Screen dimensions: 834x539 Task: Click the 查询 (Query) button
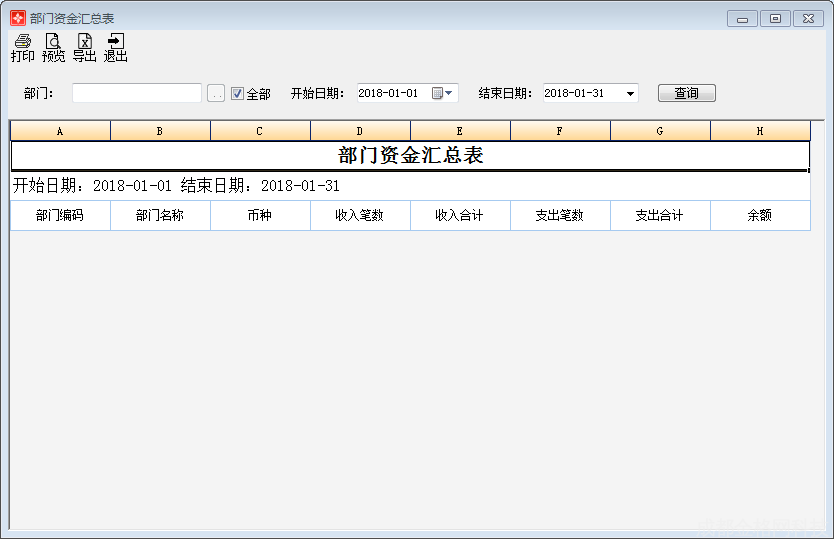686,93
